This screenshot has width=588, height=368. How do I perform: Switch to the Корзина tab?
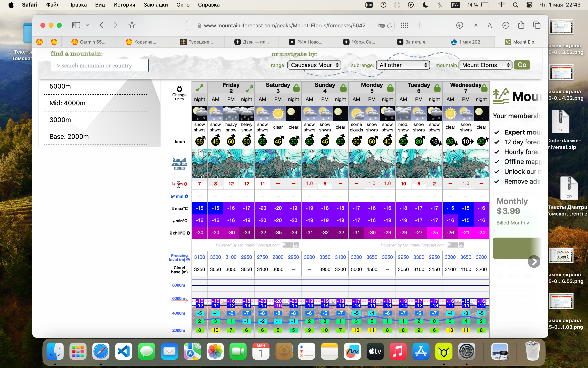click(x=143, y=42)
